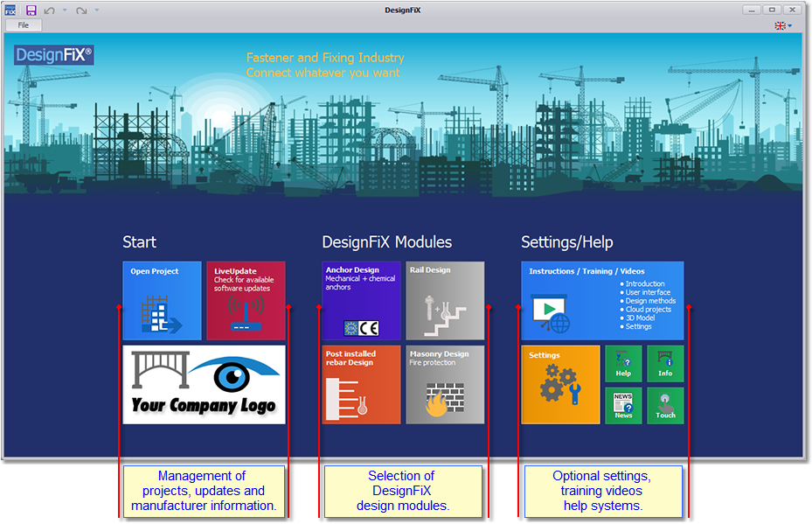Open the Instructions / Training / Videos tile
This screenshot has width=812, height=524.
tap(603, 301)
